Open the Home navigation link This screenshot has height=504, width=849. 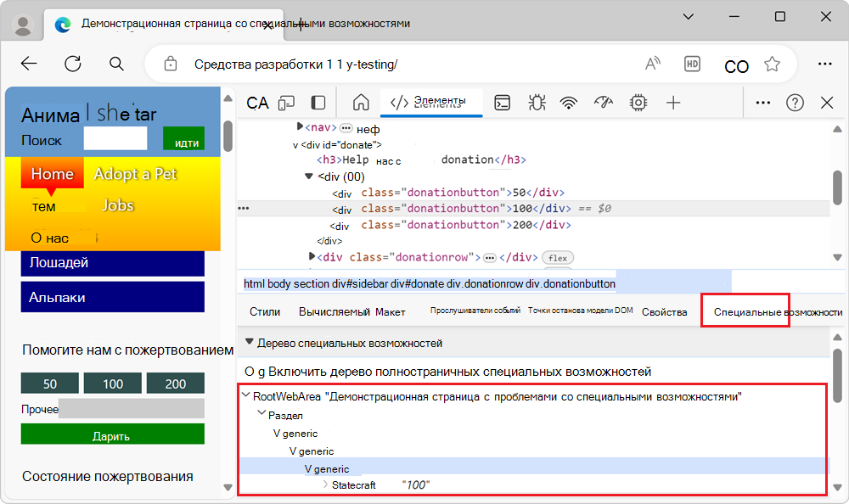click(52, 173)
